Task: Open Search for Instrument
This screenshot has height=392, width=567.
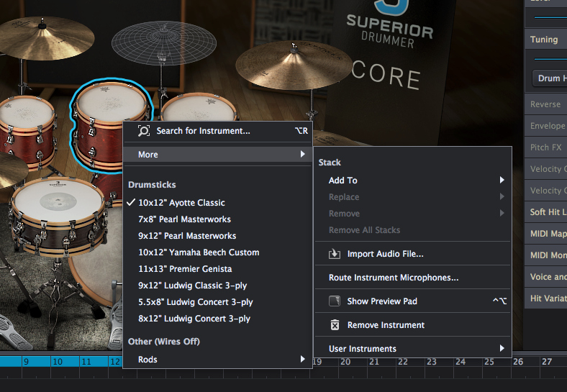Action: 218,131
